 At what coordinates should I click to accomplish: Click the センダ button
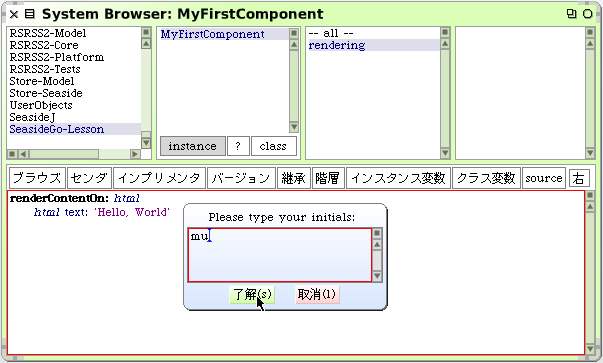[89, 178]
